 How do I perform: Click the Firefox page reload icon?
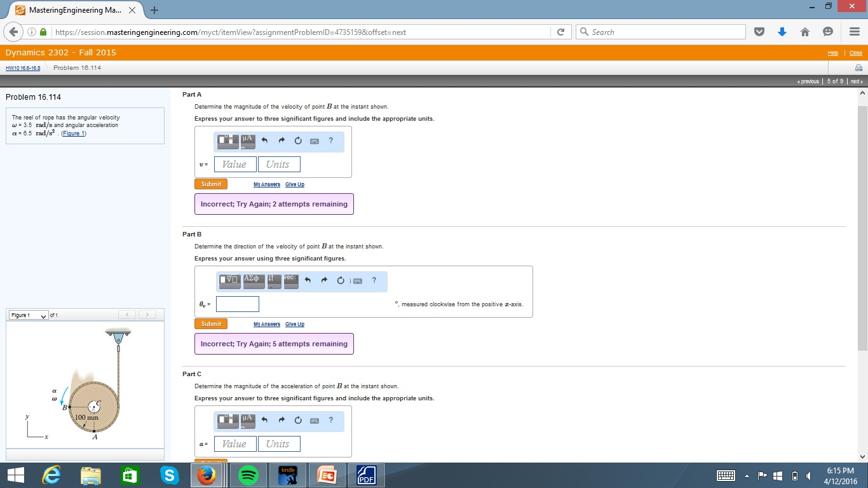562,31
